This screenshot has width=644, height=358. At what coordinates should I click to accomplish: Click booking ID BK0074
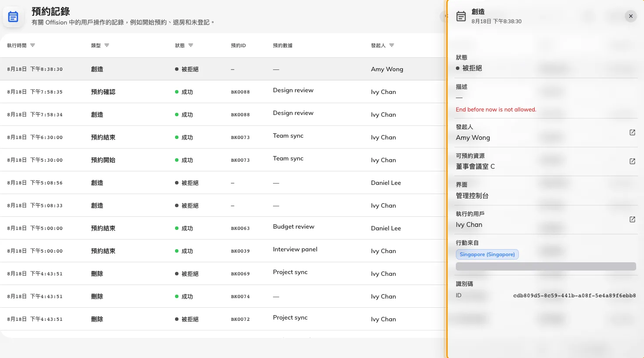pos(240,297)
